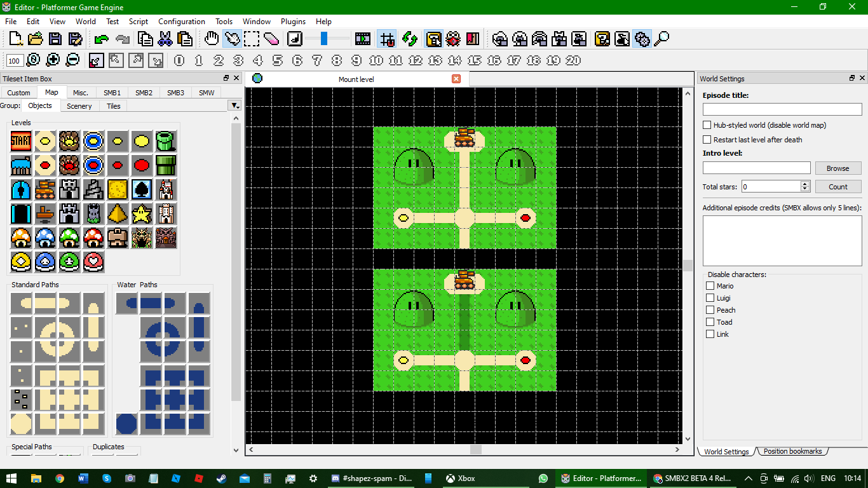Tick the Peach disable character checkbox
This screenshot has height=488, width=868.
pyautogui.click(x=710, y=310)
